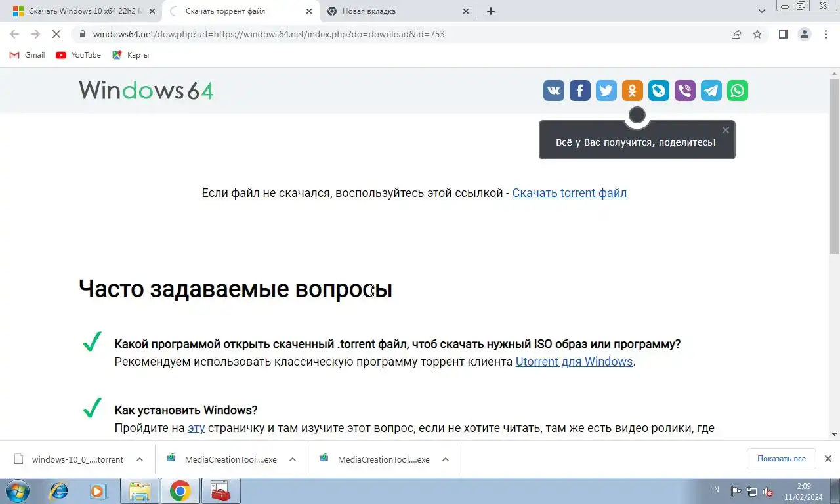Share the page via Telegram

click(711, 91)
